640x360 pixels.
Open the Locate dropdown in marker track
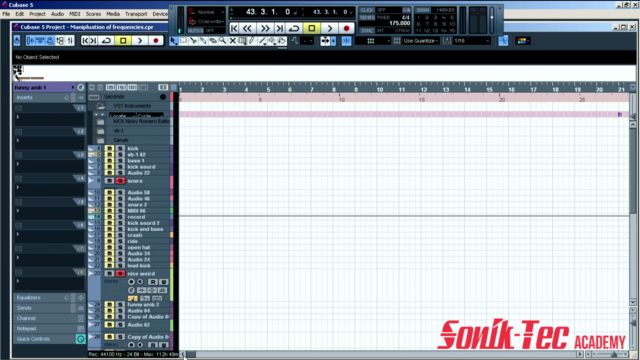(x=121, y=116)
